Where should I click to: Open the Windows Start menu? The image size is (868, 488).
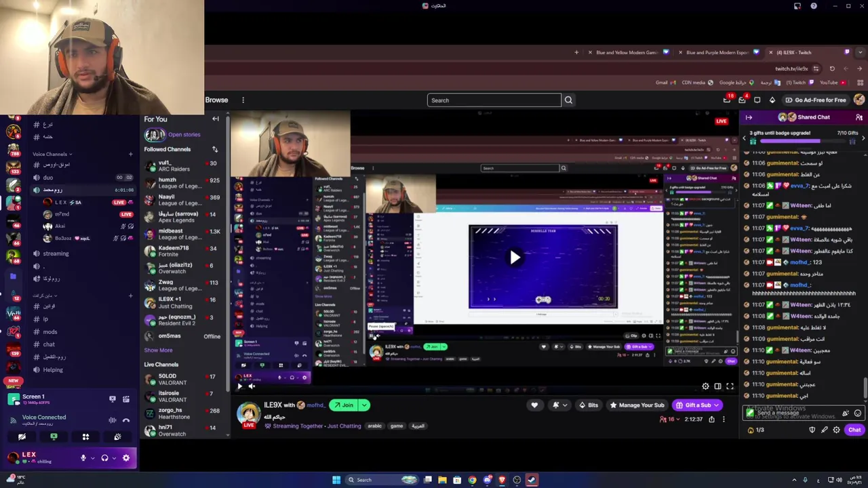(336, 480)
